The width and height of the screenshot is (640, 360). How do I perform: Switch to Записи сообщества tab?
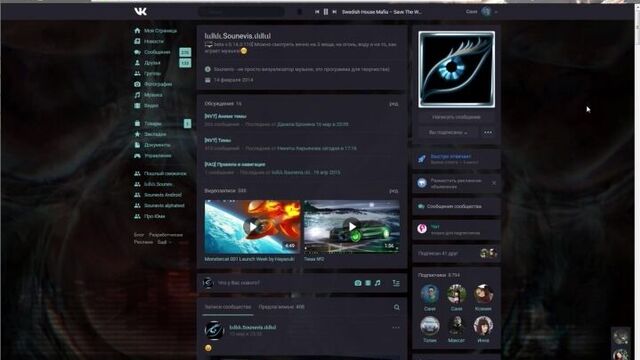click(228, 307)
